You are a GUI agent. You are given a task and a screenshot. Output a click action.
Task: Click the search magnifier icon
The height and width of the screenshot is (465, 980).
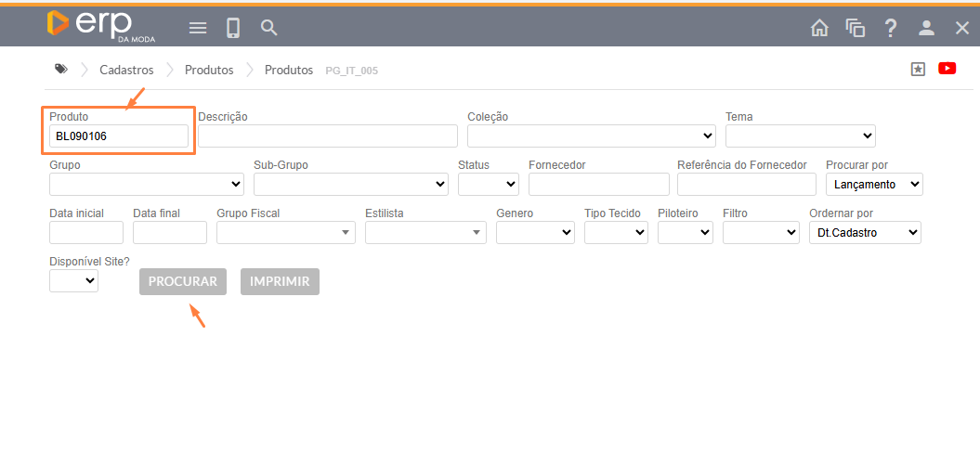[269, 28]
